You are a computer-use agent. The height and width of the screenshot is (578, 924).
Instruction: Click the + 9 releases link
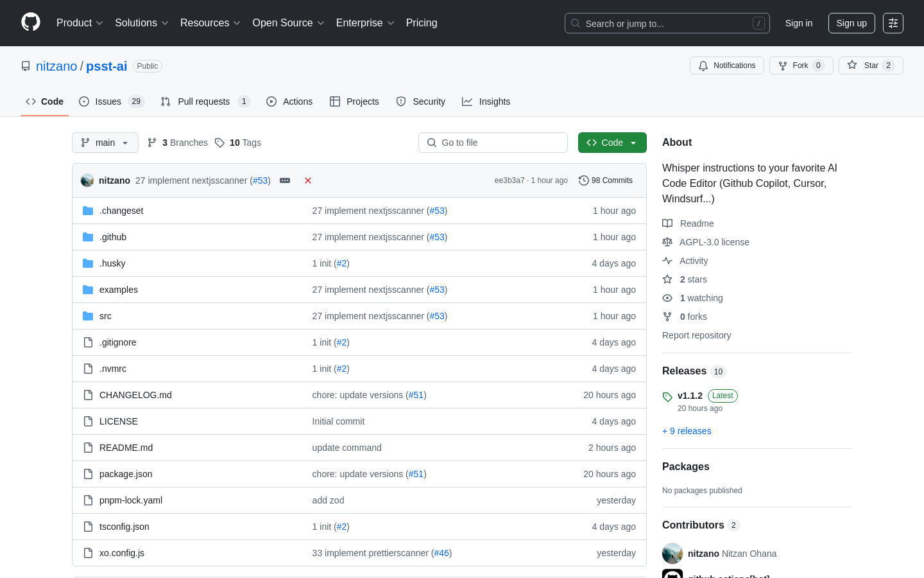coord(687,431)
